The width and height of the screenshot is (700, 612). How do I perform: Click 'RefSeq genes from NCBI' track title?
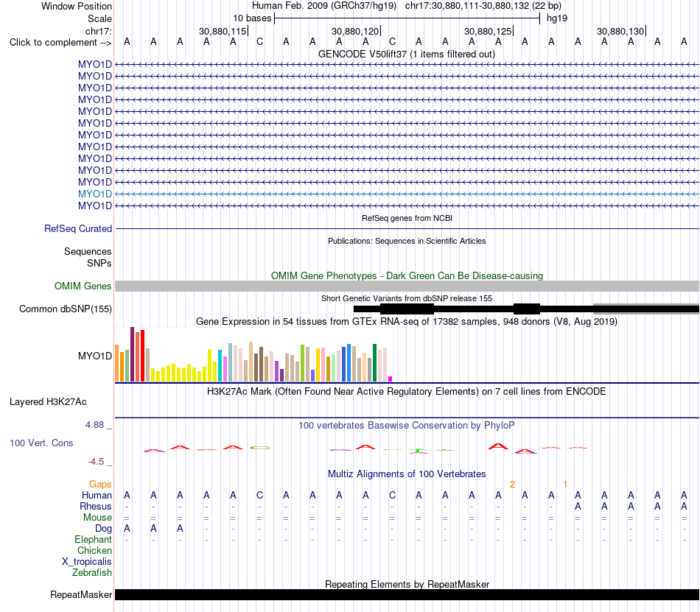point(407,218)
